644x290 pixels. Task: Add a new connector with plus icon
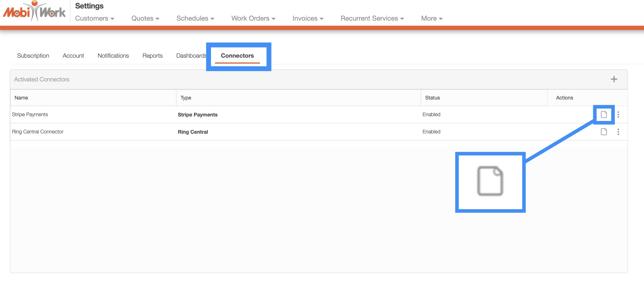pos(614,79)
